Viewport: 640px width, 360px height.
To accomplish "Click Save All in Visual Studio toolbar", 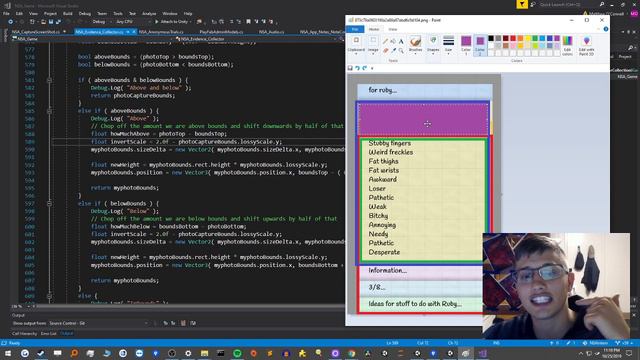I will [x=58, y=22].
